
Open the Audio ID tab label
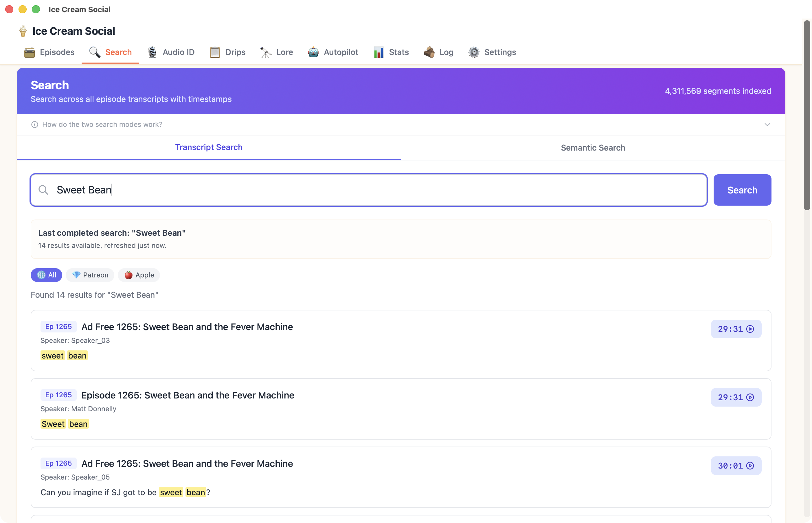(x=179, y=52)
